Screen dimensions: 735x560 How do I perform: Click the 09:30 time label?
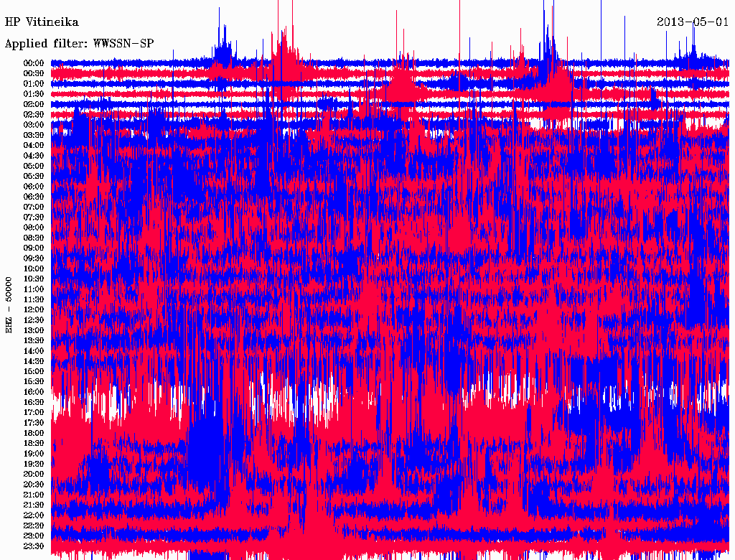pos(34,258)
